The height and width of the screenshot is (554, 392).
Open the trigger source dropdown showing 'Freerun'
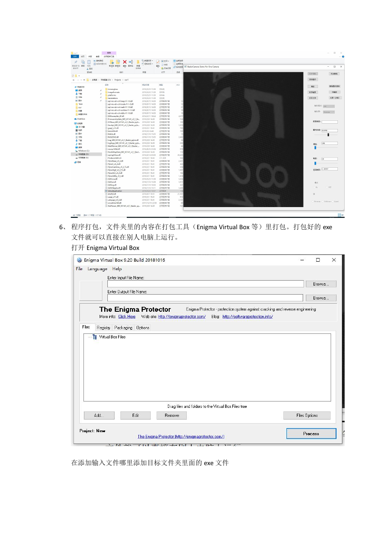click(329, 112)
